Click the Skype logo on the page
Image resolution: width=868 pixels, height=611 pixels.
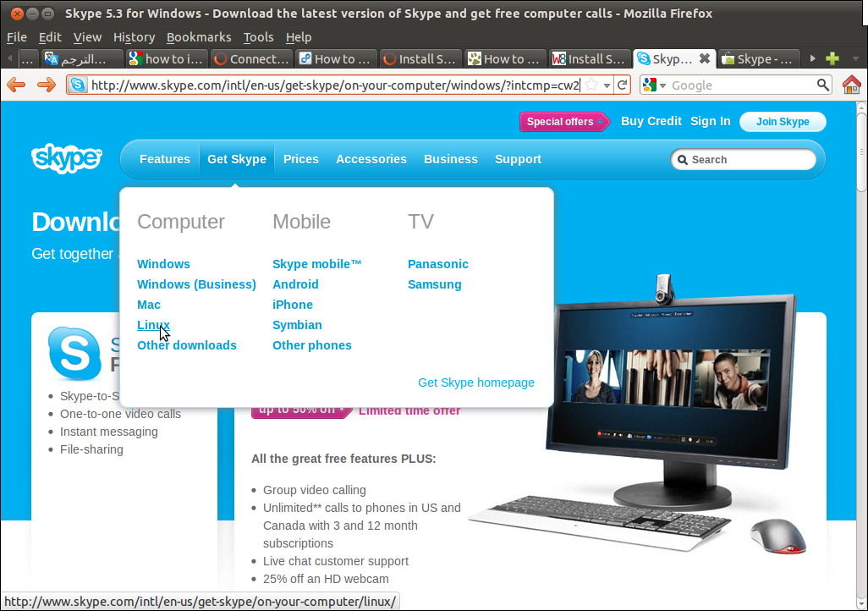(67, 158)
